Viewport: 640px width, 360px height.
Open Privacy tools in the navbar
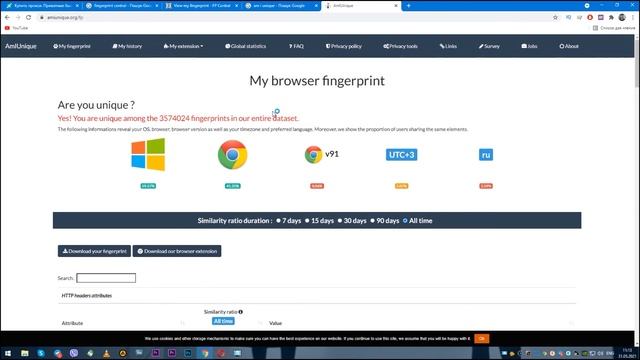click(x=400, y=46)
